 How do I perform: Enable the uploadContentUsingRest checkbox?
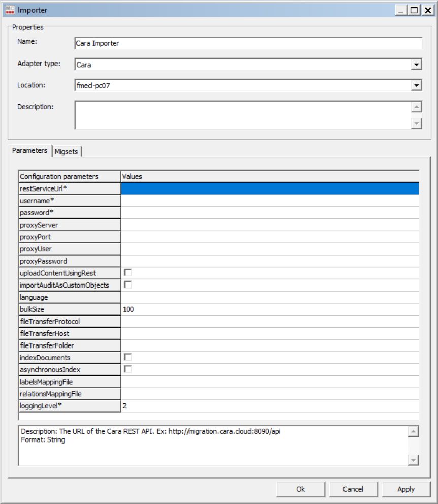click(128, 273)
